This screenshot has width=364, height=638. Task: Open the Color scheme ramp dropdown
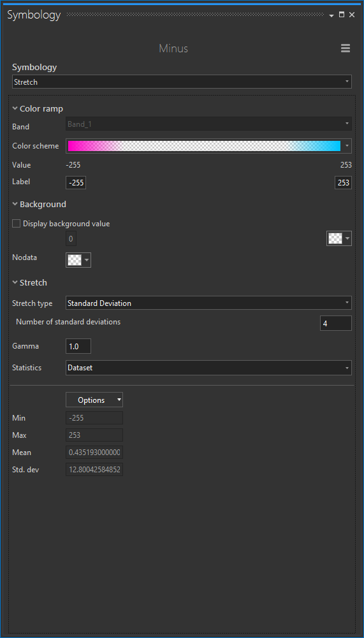pos(347,146)
